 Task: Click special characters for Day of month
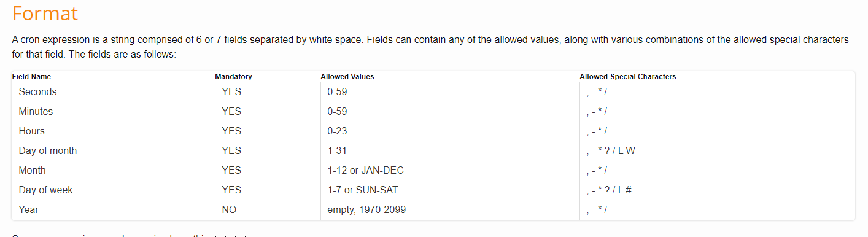pos(611,151)
